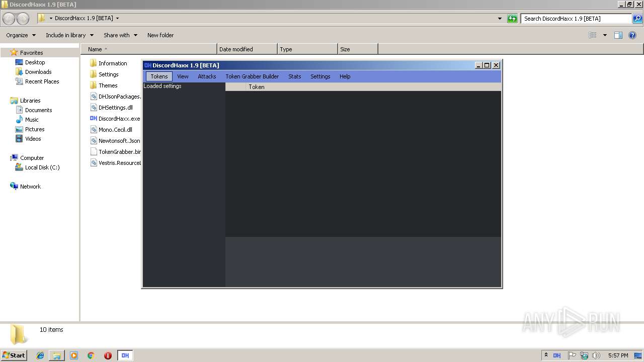
Task: Open the Token Grabber Builder menu
Action: click(252, 76)
